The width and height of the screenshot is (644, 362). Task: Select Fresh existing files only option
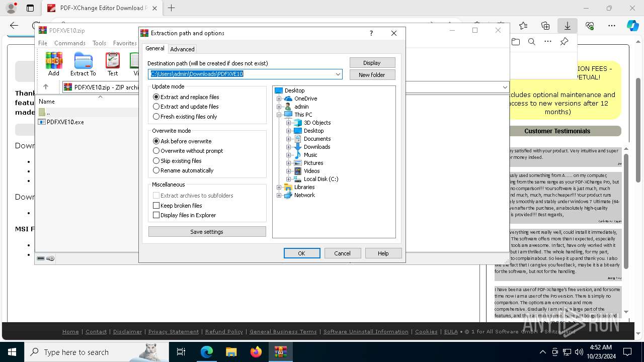pos(185,117)
